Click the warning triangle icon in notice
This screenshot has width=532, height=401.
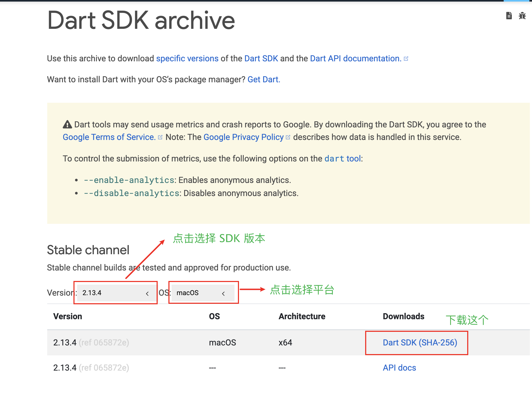[67, 124]
